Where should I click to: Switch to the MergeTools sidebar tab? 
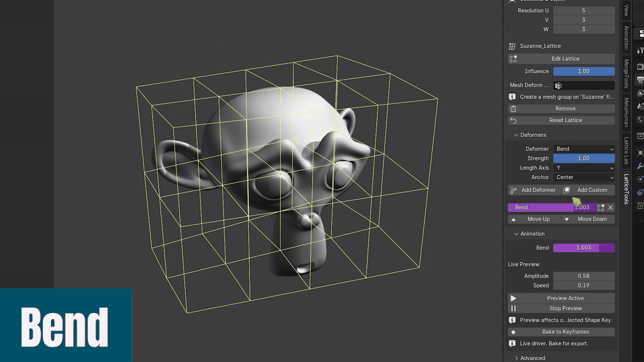[626, 74]
